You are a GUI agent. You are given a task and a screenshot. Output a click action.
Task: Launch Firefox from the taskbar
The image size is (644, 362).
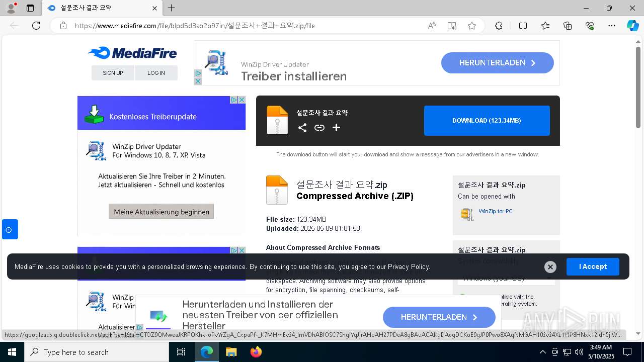[256, 352]
